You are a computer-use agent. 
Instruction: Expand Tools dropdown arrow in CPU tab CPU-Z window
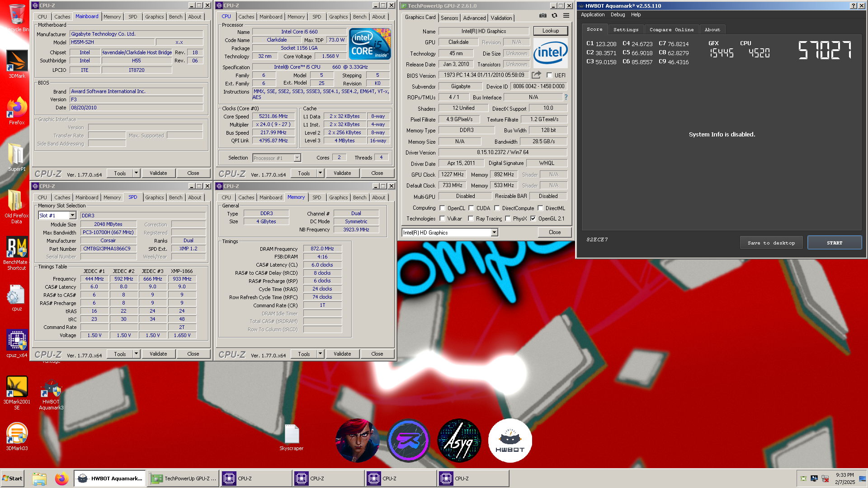coord(320,173)
